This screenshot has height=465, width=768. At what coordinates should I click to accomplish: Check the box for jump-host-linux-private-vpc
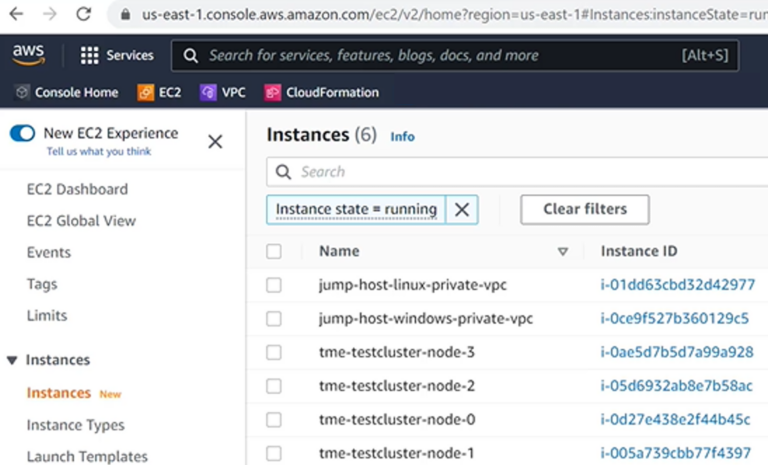point(274,285)
